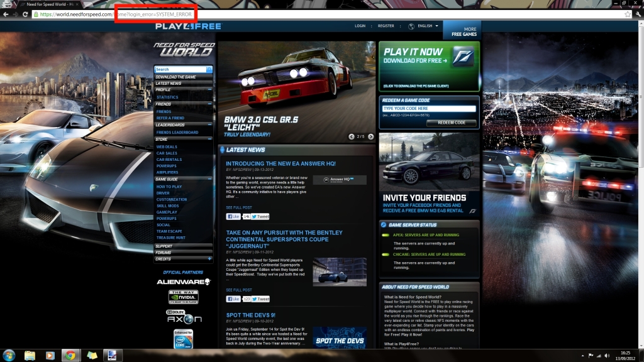The width and height of the screenshot is (644, 362).
Task: Click the browser reload button
Action: 26,14
